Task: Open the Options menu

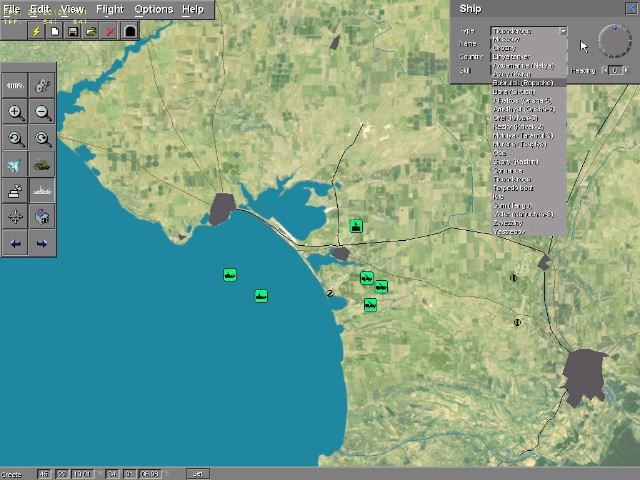Action: coord(153,9)
